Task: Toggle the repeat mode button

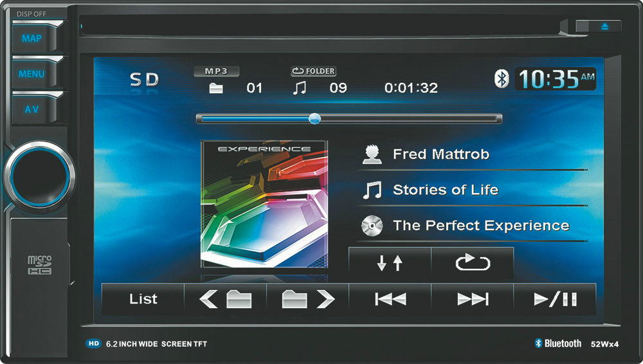Action: pyautogui.click(x=473, y=263)
